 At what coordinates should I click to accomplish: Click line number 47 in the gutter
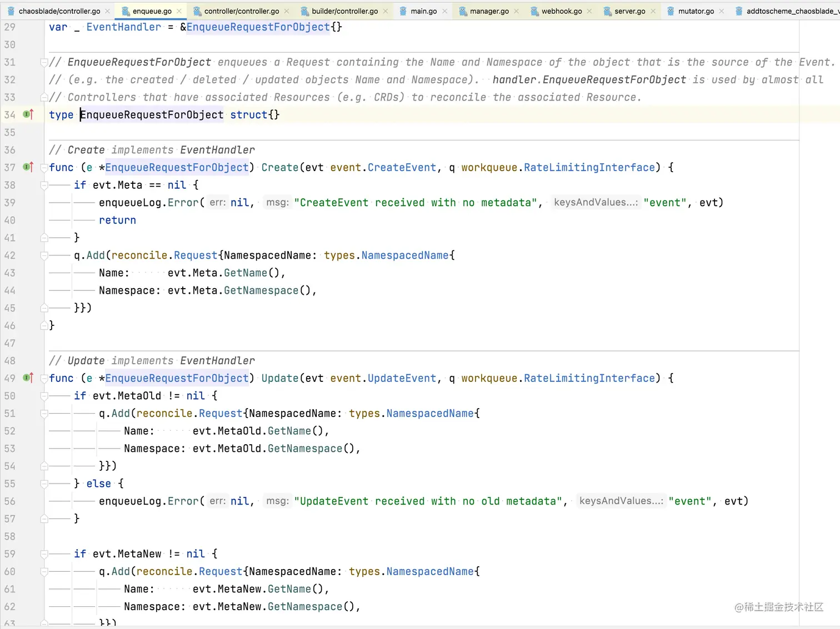(x=10, y=343)
